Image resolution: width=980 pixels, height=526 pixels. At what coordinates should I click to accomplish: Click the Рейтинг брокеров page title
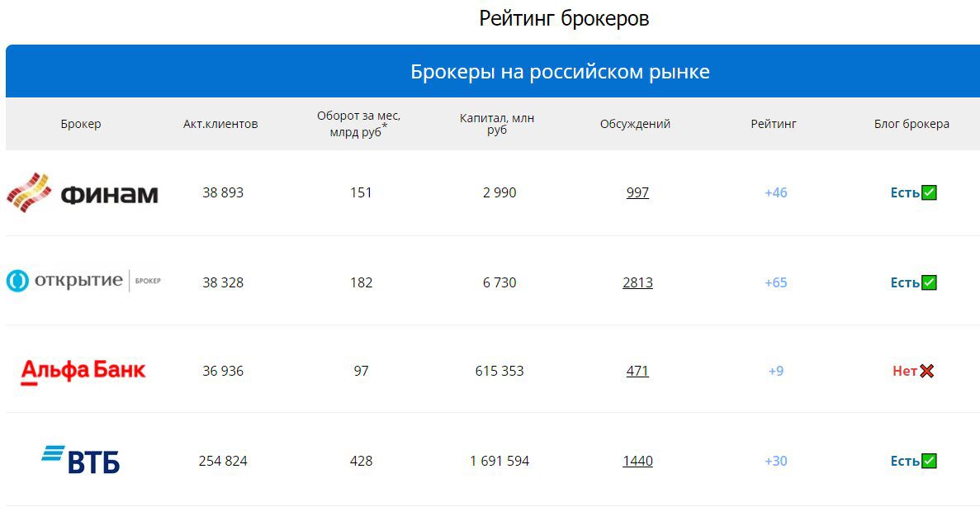click(564, 17)
